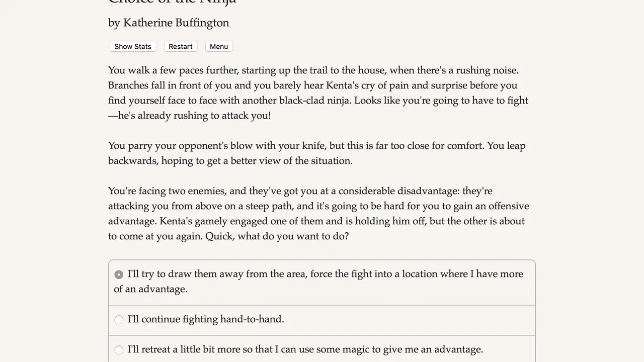Open the Menu button
The height and width of the screenshot is (362, 644).
click(x=219, y=47)
